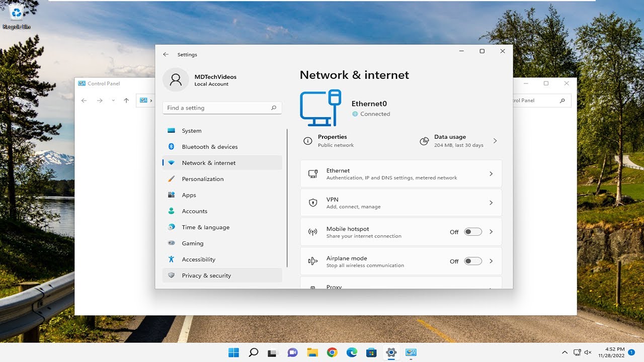Click the System monitor icon in sidebar

click(x=171, y=131)
